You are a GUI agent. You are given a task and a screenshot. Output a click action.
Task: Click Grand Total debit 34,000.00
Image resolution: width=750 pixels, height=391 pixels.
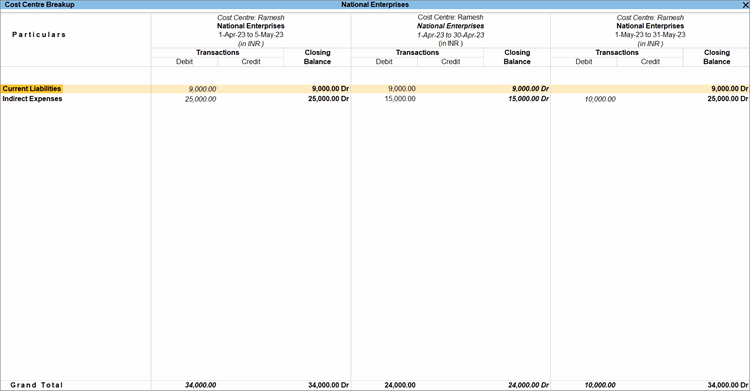[x=200, y=385]
